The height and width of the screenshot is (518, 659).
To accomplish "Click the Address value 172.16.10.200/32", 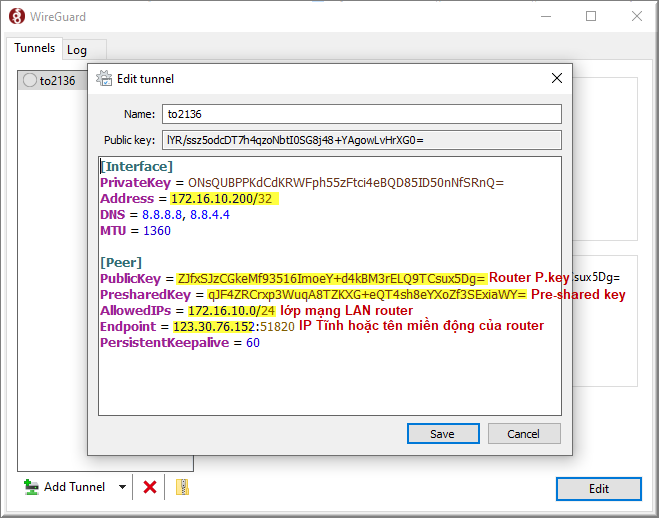I will coord(222,199).
